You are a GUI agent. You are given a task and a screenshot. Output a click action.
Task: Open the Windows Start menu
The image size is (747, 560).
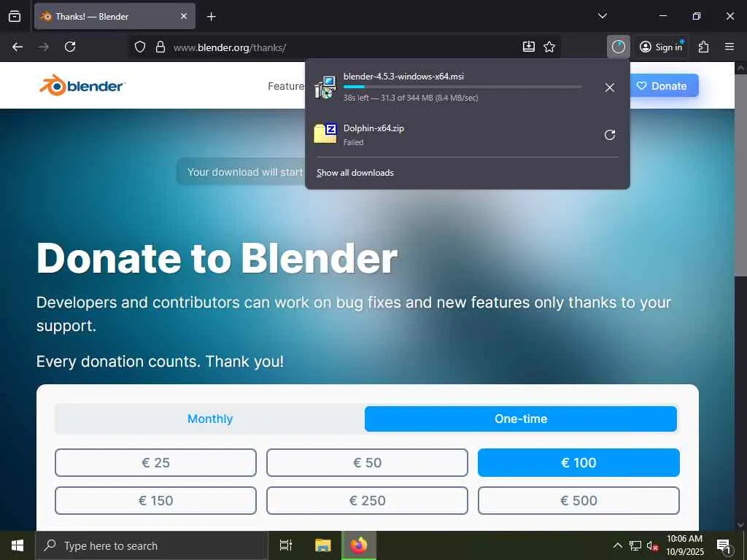point(18,545)
